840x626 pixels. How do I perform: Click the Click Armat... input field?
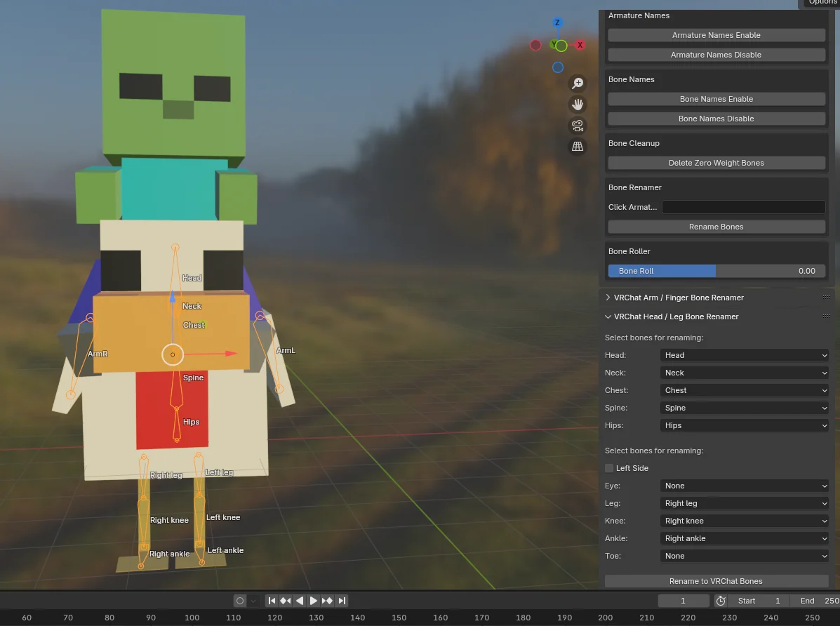(x=742, y=207)
